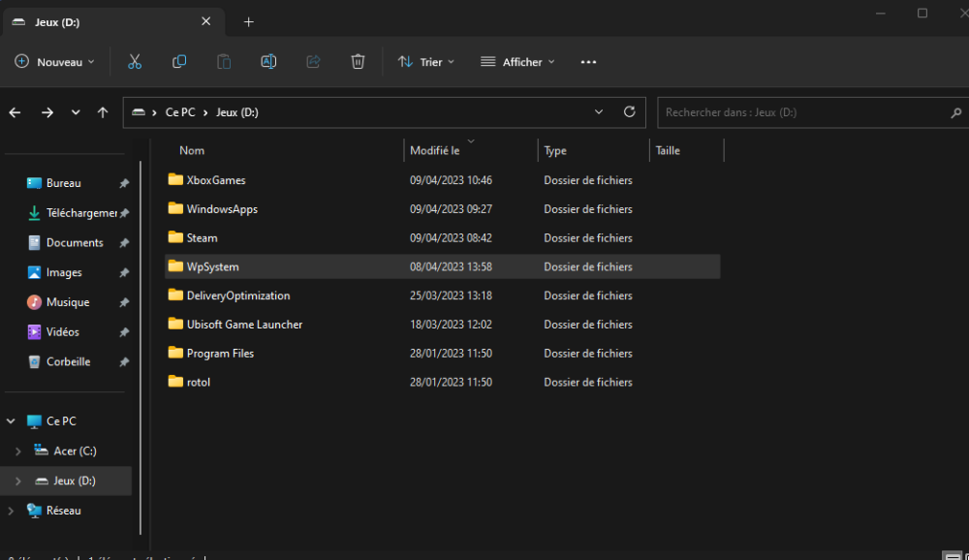Click the Cut scissors icon
Screen dimensions: 969x560
135,62
